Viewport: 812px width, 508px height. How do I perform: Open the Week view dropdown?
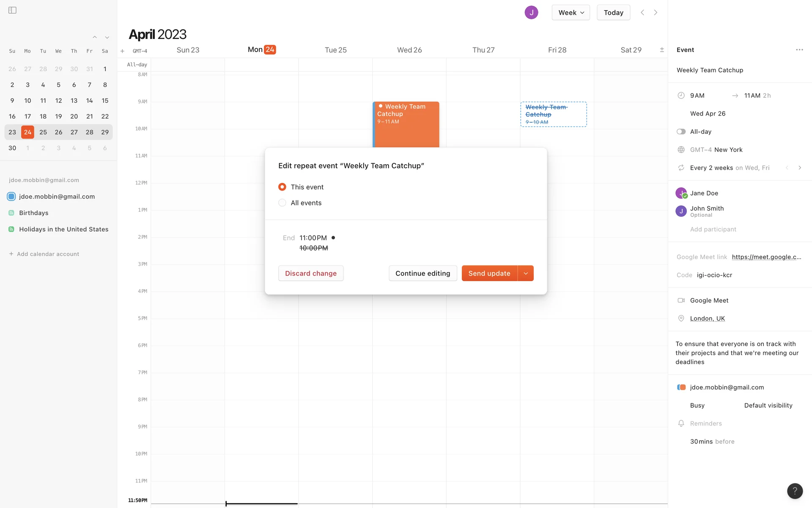[x=571, y=13]
